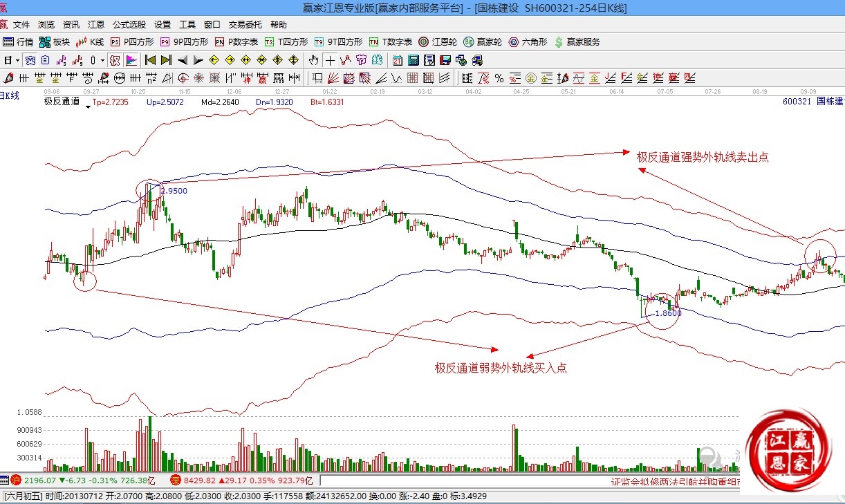Open the 行情 market quotes view
Viewport: 845px width, 504px height.
point(18,42)
